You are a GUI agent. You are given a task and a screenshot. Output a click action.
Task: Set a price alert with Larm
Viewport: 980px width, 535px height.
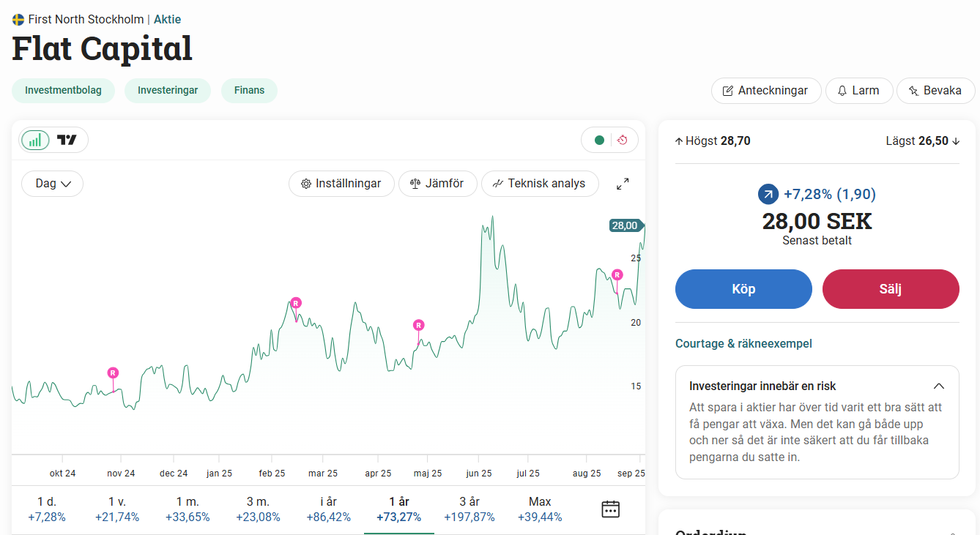pos(858,91)
